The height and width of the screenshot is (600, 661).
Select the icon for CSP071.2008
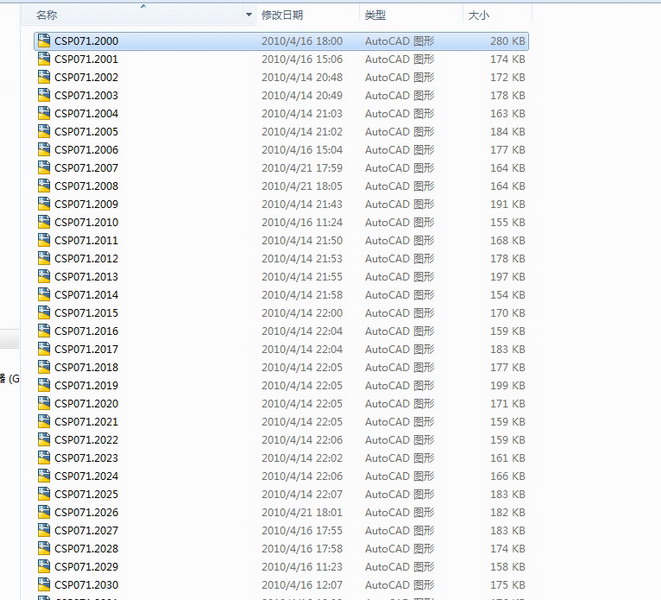(44, 186)
